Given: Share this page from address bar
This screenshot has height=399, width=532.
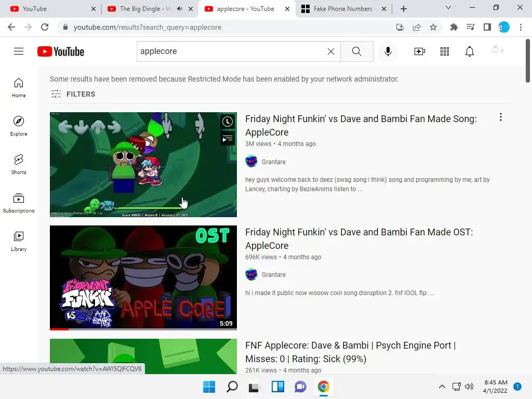Looking at the screenshot, I should pos(417,27).
